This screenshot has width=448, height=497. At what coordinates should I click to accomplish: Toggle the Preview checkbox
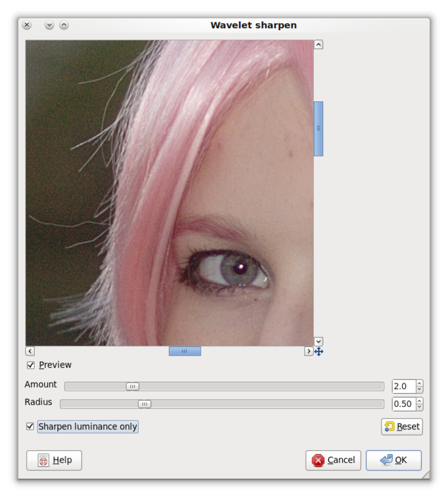coord(30,365)
